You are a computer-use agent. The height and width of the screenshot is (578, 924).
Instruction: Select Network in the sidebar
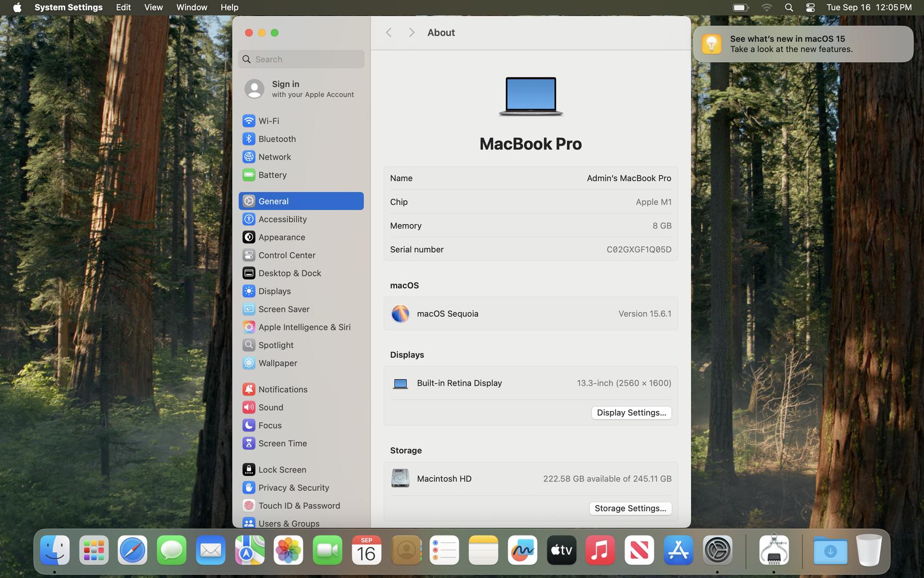coord(301,157)
